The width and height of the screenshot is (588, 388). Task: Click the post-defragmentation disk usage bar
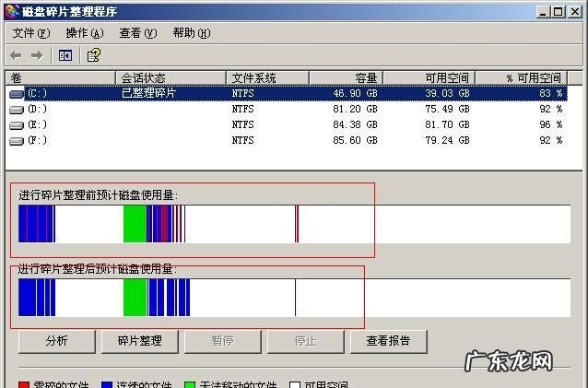pos(294,298)
